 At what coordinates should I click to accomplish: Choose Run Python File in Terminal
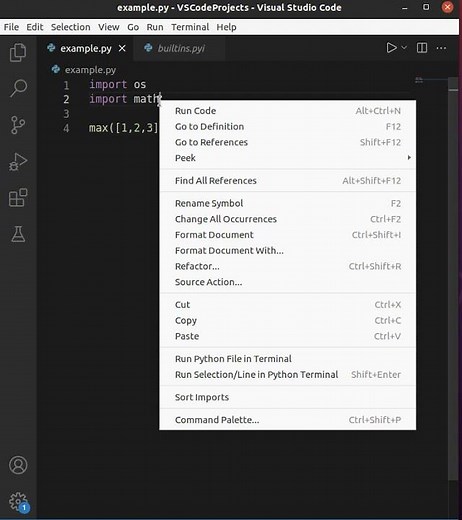(288, 359)
